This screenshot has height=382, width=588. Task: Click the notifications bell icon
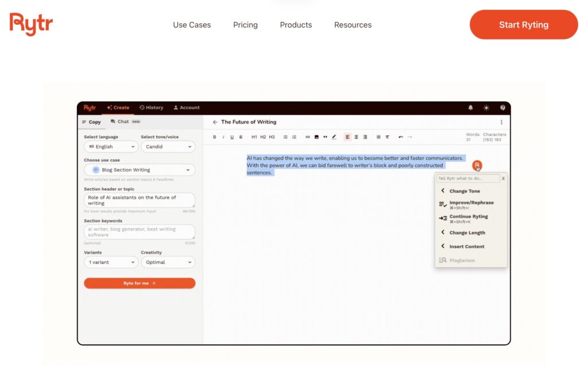coord(471,108)
